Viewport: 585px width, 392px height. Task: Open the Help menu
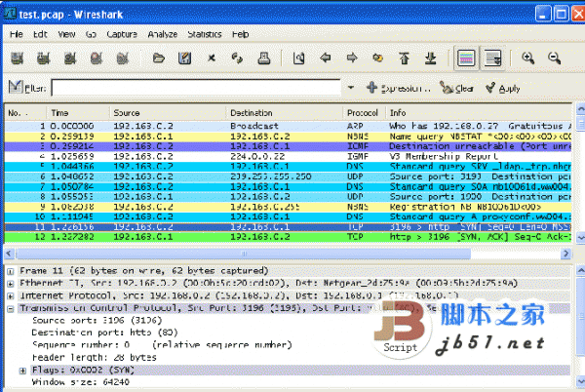pos(240,34)
